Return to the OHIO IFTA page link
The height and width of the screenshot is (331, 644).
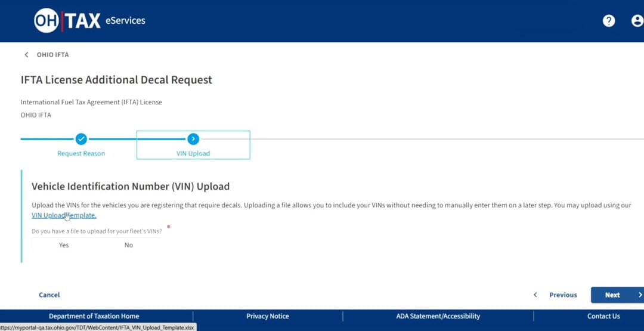[x=52, y=55]
